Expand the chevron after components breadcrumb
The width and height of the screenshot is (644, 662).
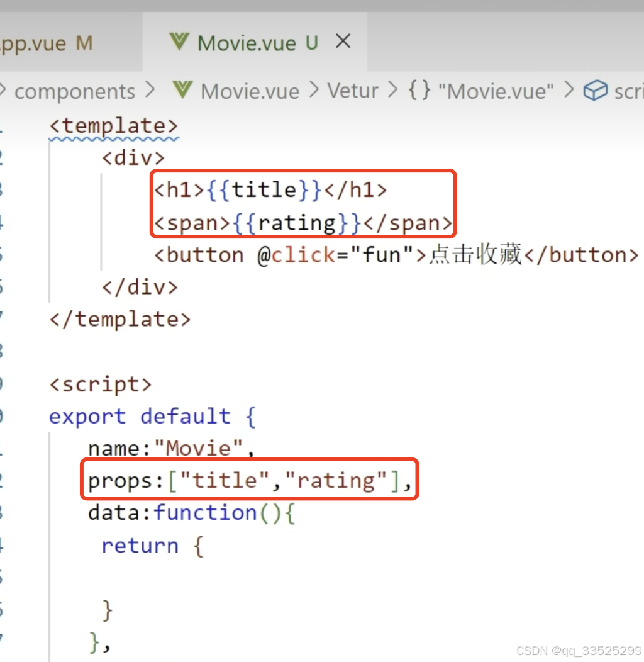tap(150, 91)
